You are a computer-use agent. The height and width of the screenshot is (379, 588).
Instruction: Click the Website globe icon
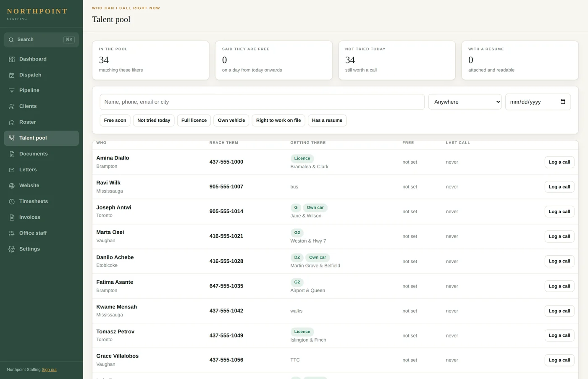click(x=12, y=186)
